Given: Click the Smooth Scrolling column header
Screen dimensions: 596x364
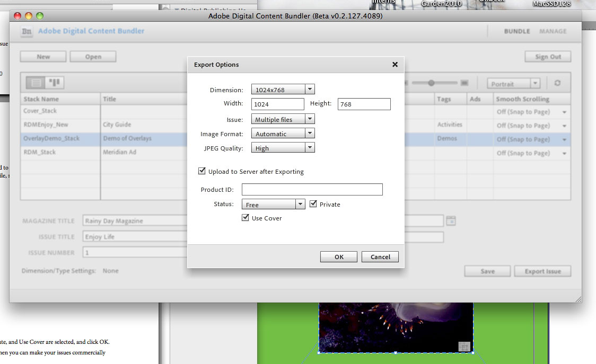Looking at the screenshot, I should pos(532,99).
